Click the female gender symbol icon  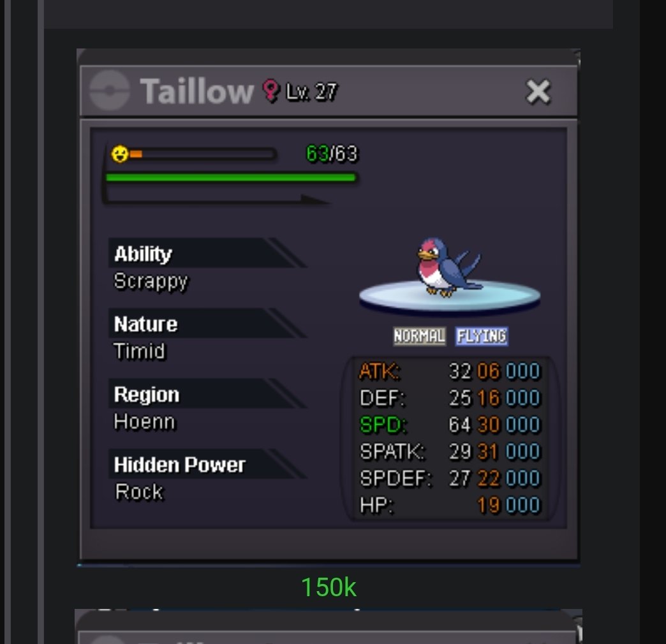pos(270,91)
